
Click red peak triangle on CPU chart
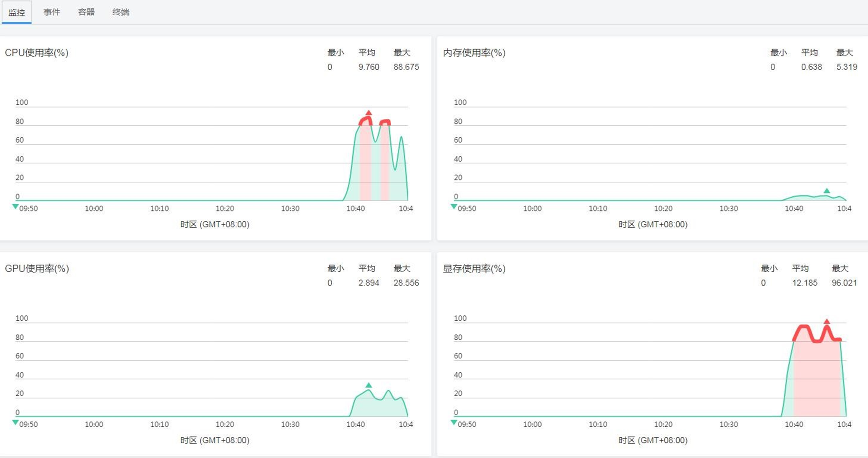click(368, 113)
